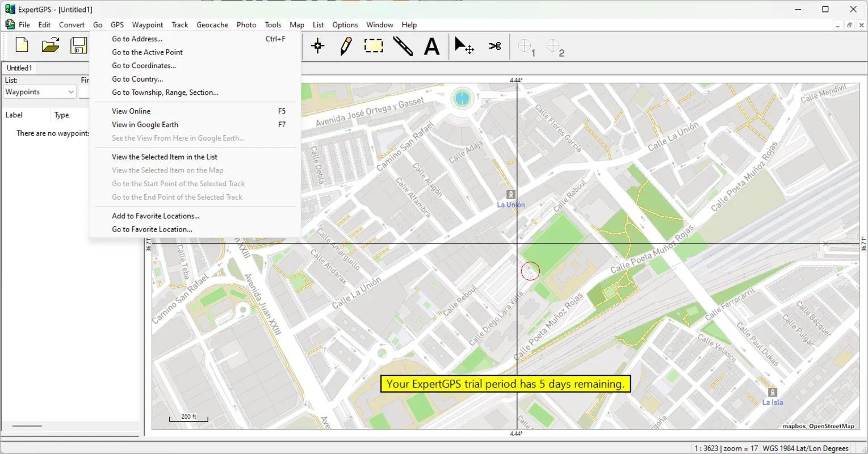Open the GPS menu

coord(118,25)
